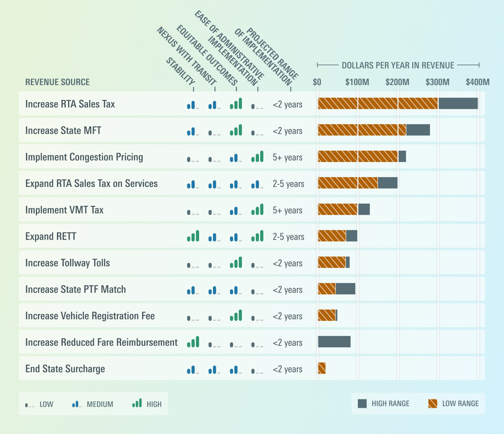Image resolution: width=504 pixels, height=434 pixels.
Task: Click the REVENUE SOURCE header label
Action: [x=57, y=82]
